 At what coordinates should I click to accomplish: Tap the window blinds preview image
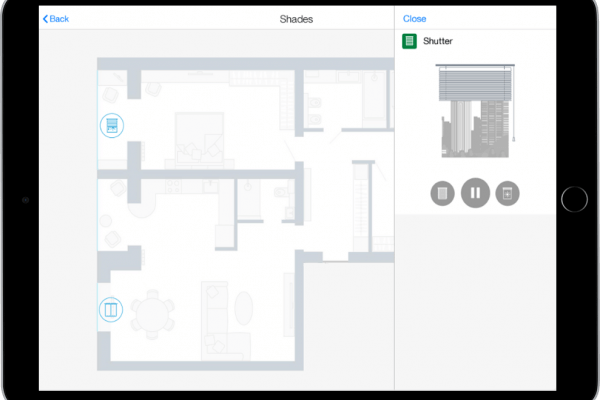(473, 111)
